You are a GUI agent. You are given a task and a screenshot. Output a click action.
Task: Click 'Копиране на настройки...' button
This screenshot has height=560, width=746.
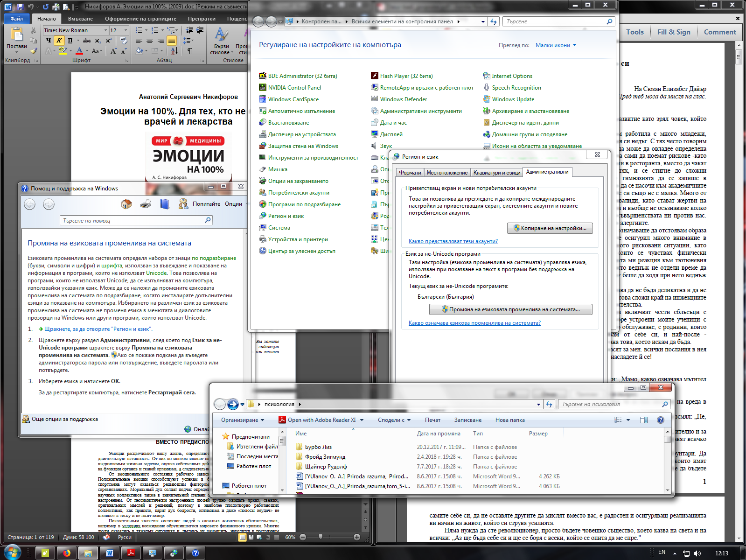pyautogui.click(x=550, y=228)
